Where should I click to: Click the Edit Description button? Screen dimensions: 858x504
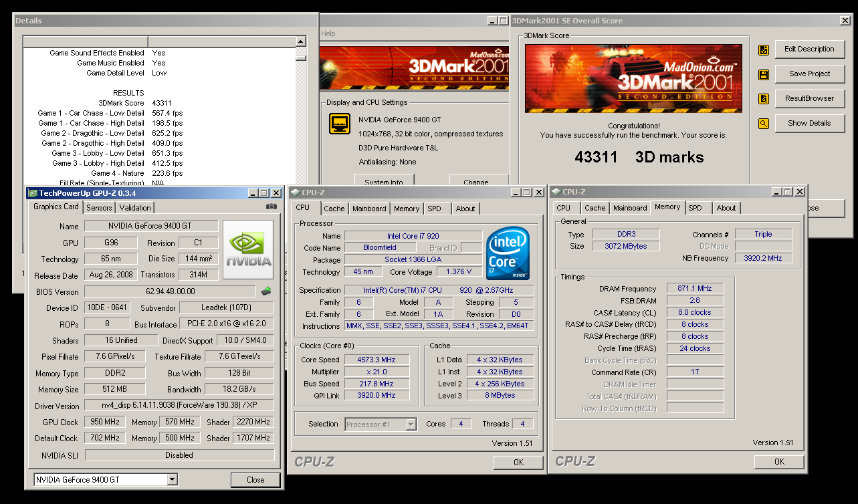point(810,49)
